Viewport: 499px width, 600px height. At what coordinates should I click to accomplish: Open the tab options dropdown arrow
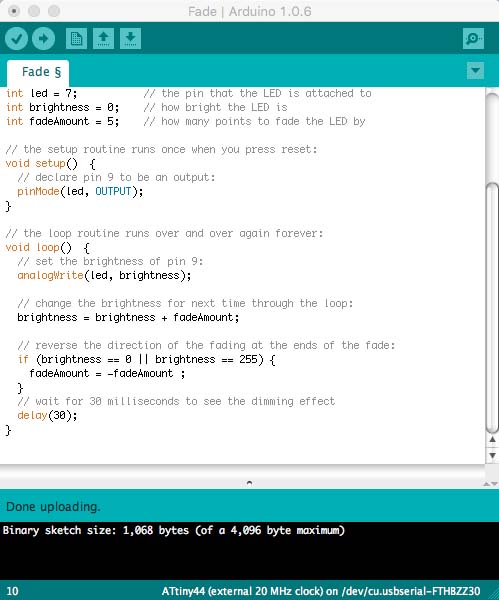(x=475, y=70)
